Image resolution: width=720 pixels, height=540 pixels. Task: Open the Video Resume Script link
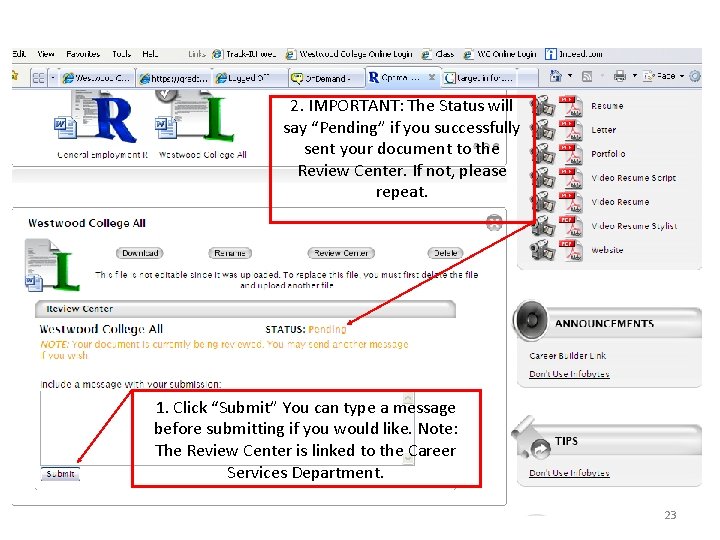click(634, 178)
